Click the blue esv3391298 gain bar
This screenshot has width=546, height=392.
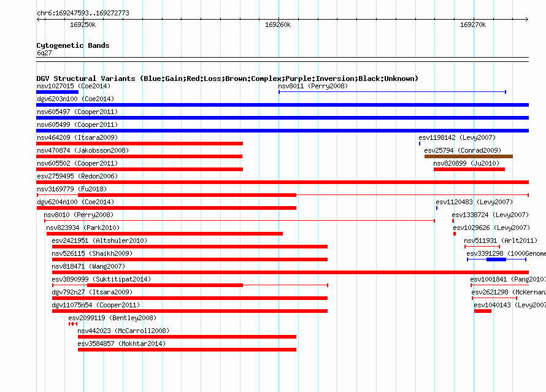pyautogui.click(x=496, y=259)
